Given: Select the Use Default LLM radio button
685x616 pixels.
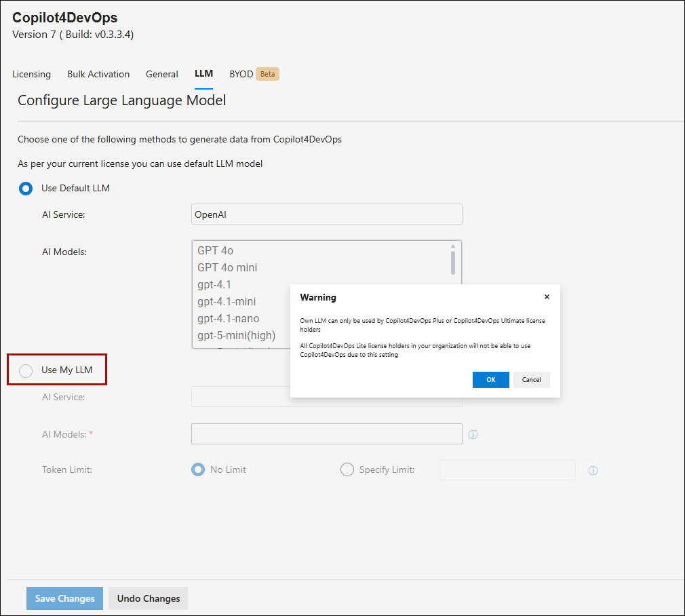Looking at the screenshot, I should [x=26, y=189].
